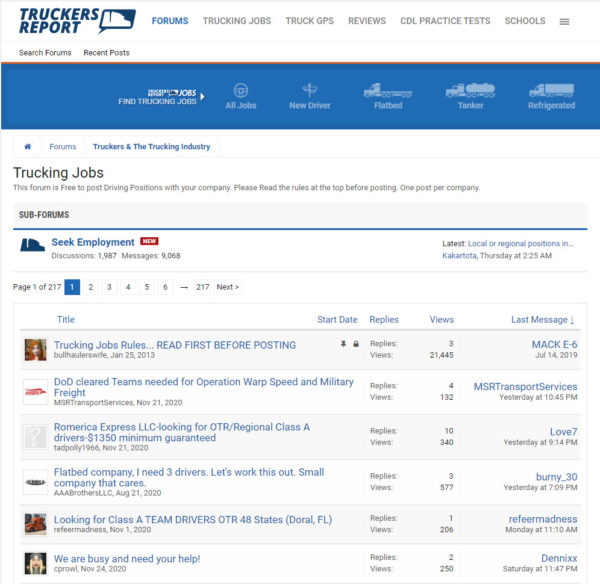Image resolution: width=600 pixels, height=584 pixels.
Task: Open latest post Local or regional positions
Action: 520,243
